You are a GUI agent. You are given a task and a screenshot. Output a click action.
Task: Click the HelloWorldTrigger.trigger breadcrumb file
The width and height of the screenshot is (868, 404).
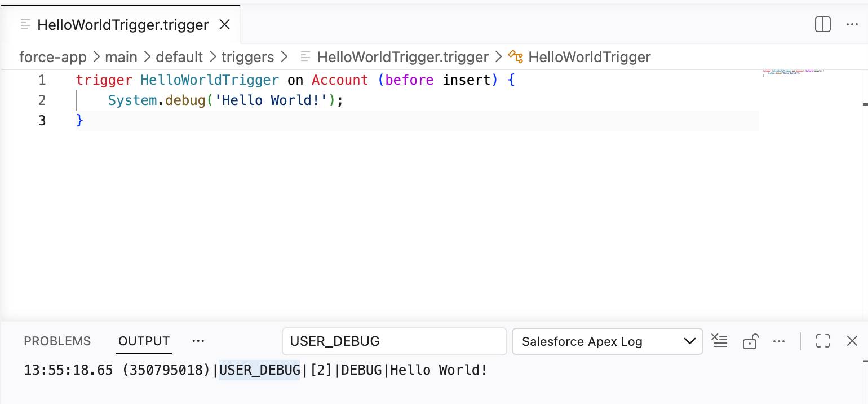point(402,57)
